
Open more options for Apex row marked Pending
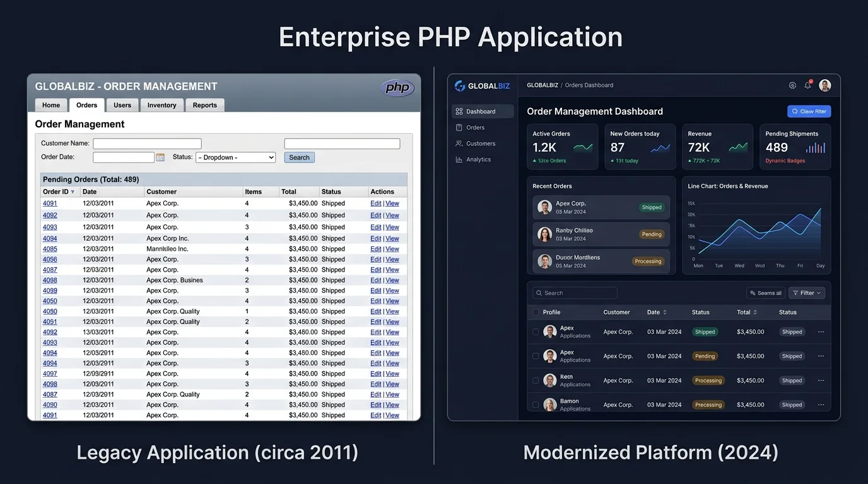coord(821,356)
